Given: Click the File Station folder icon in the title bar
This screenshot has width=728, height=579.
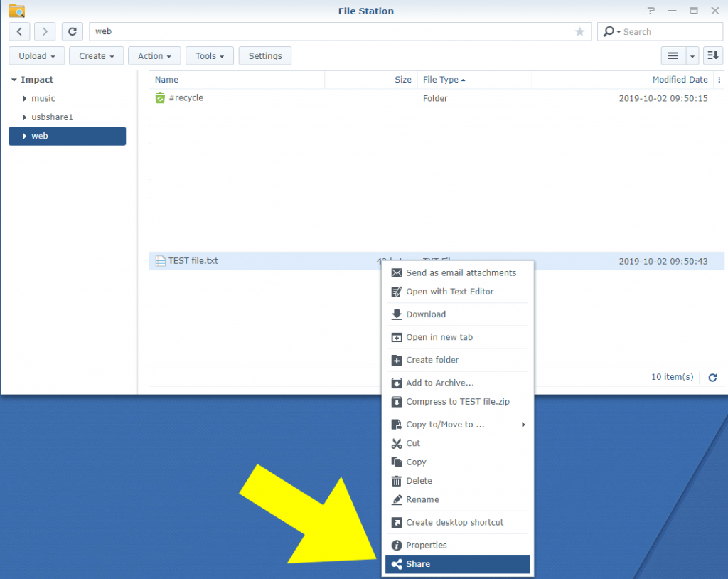Looking at the screenshot, I should coord(16,11).
